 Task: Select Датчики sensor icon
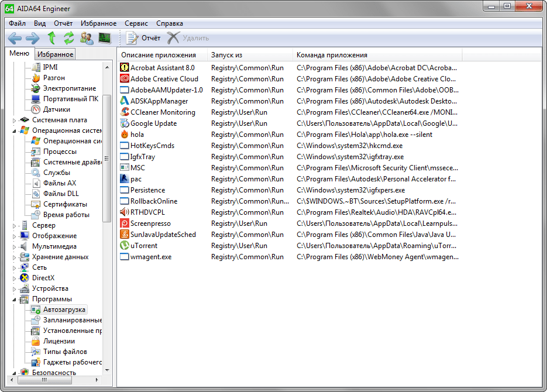pyautogui.click(x=36, y=109)
